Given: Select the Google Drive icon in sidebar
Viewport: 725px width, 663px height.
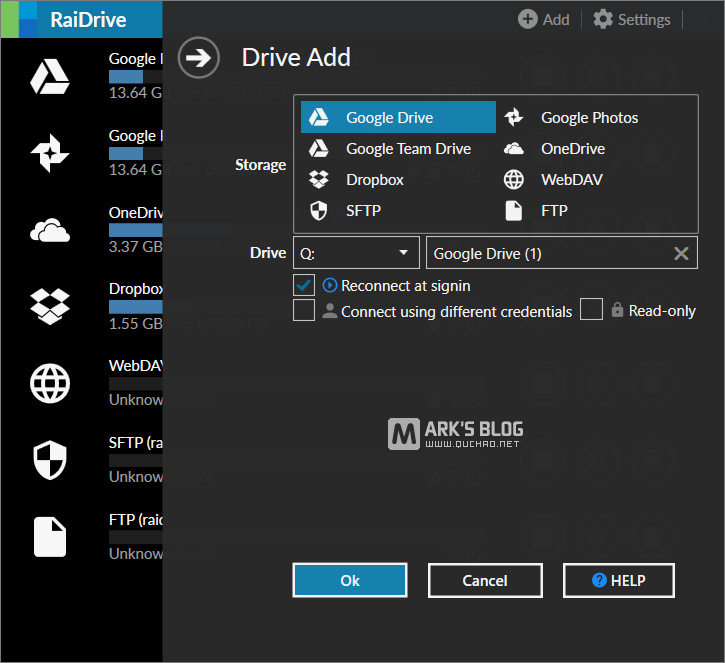Looking at the screenshot, I should coord(50,77).
